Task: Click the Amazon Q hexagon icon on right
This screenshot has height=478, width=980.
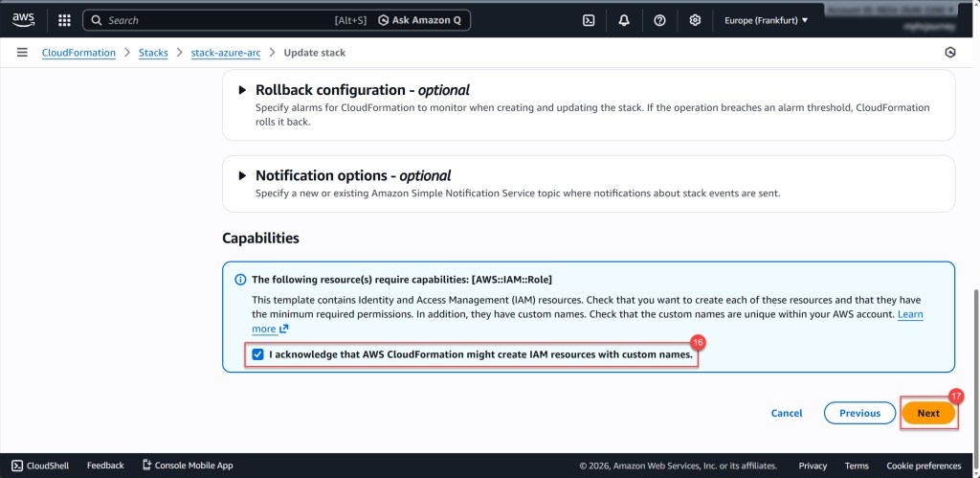Action: coord(949,53)
